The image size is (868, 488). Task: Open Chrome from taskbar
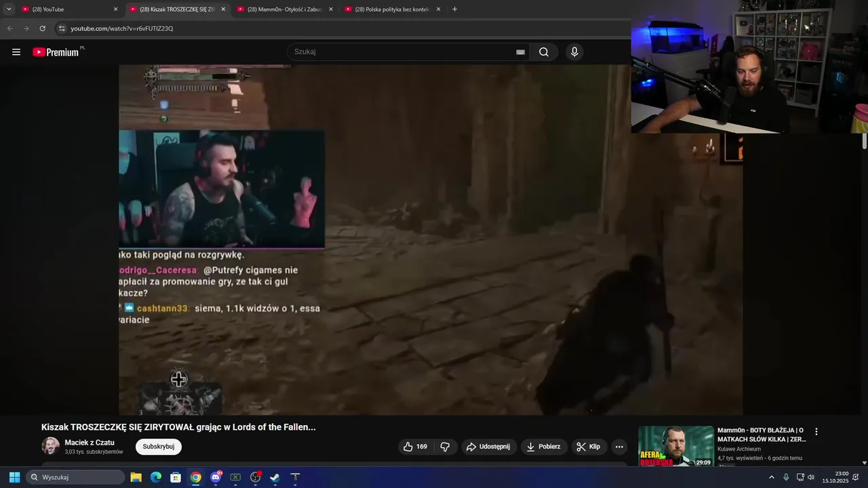[x=195, y=477]
